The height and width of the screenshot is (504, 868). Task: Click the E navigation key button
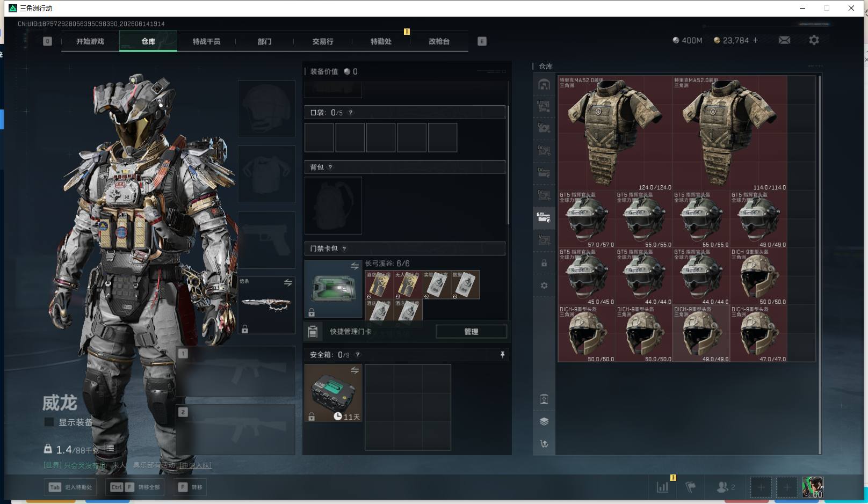pos(482,41)
